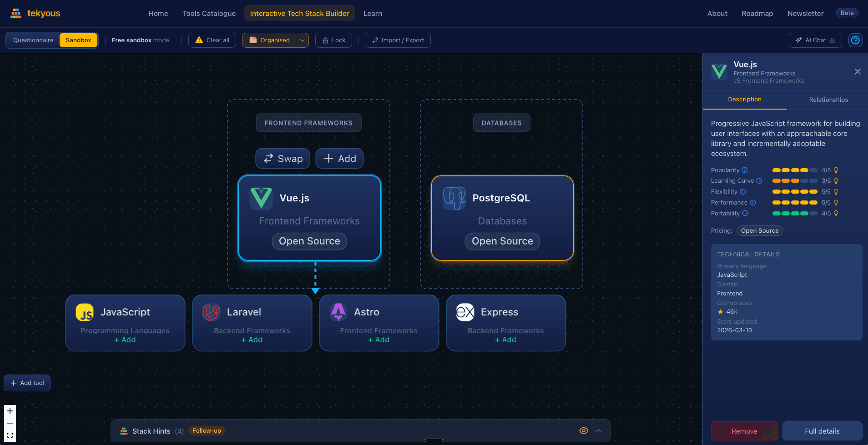Toggle Stack Hints visibility eye
The width and height of the screenshot is (868, 445).
(584, 430)
